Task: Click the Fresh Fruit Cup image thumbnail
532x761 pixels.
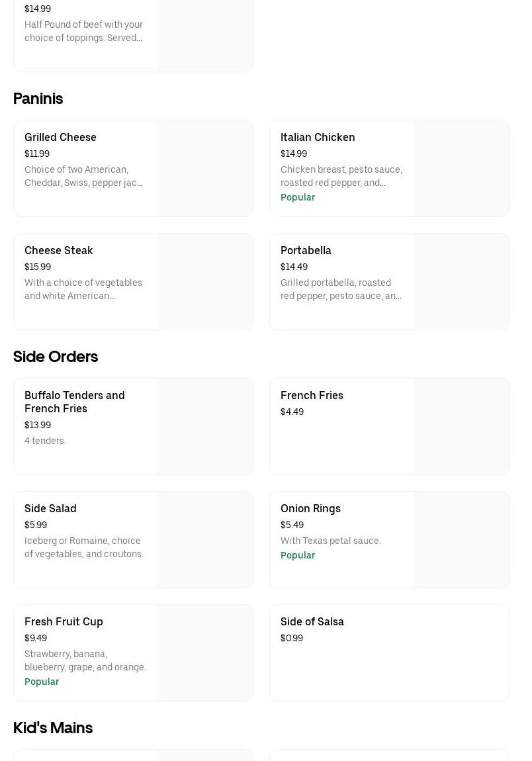Action: 205,652
